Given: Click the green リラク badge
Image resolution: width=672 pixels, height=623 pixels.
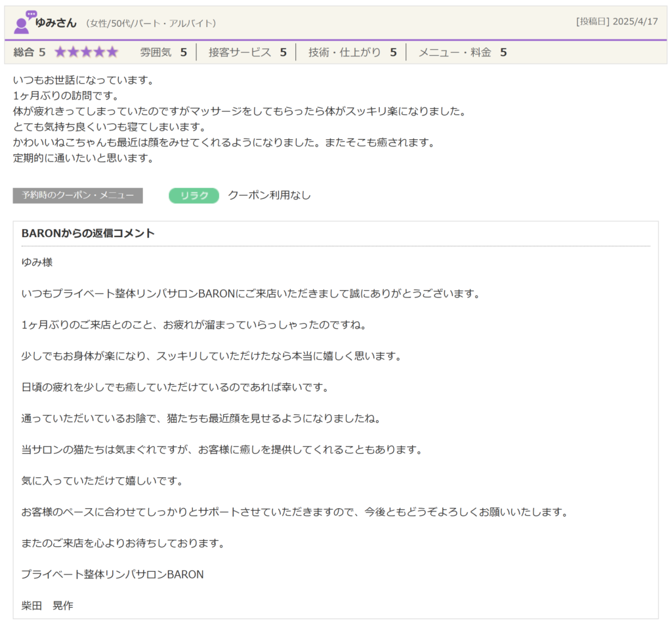Looking at the screenshot, I should (x=194, y=196).
